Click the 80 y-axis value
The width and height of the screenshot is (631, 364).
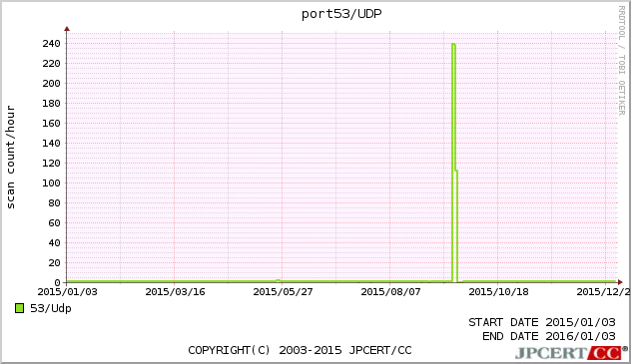coord(54,202)
